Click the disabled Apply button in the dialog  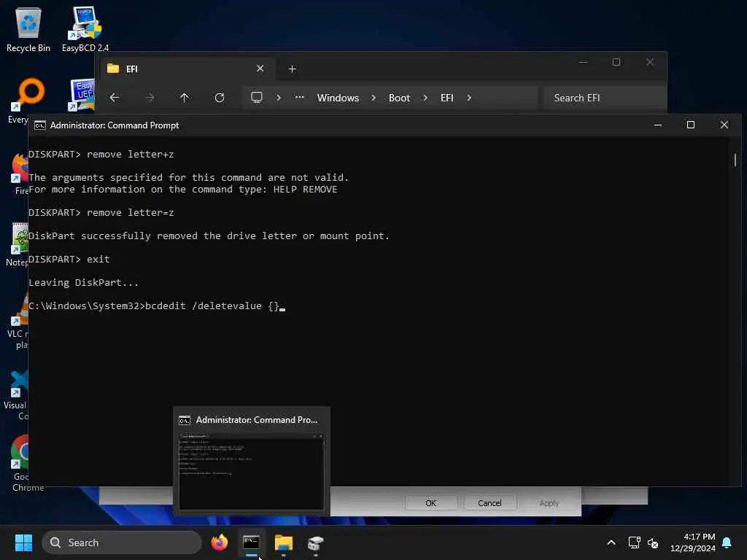pyautogui.click(x=549, y=503)
